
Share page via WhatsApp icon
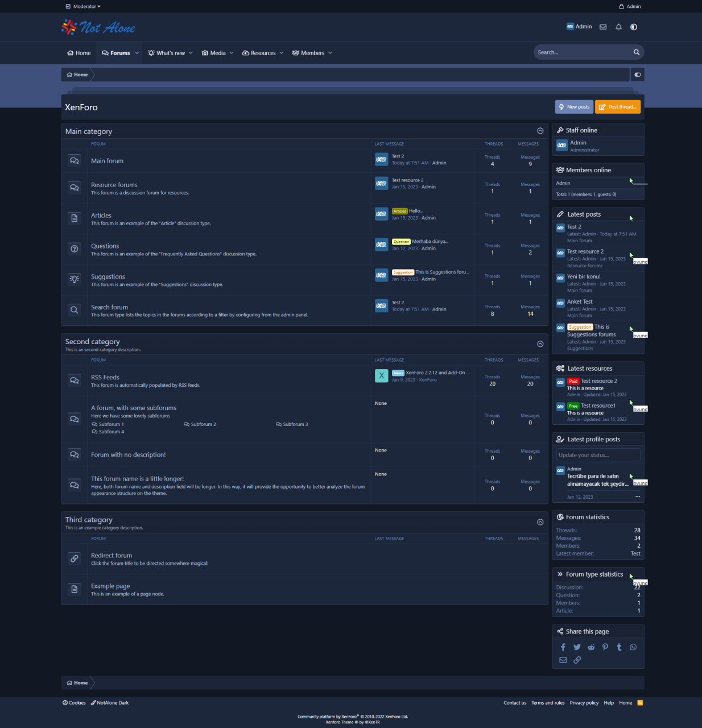coord(633,647)
